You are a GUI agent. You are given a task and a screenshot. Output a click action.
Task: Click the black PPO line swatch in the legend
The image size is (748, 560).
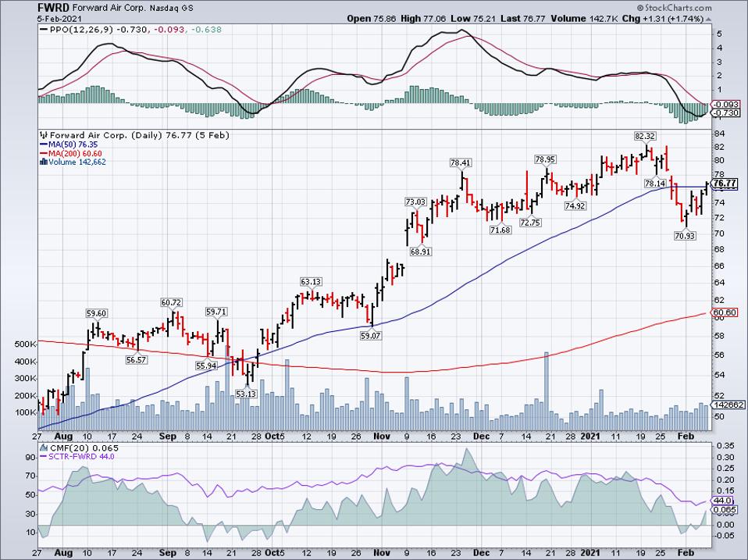[44, 30]
